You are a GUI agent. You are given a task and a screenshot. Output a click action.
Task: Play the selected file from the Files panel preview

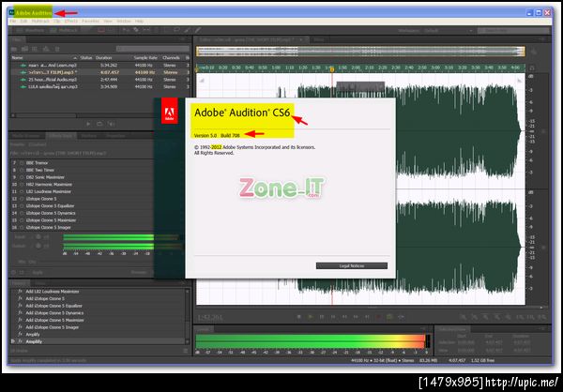[88, 124]
